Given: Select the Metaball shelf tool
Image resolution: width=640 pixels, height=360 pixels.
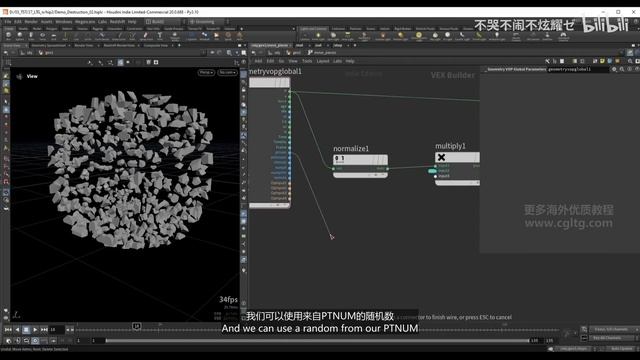Looking at the screenshot, I should click(204, 36).
